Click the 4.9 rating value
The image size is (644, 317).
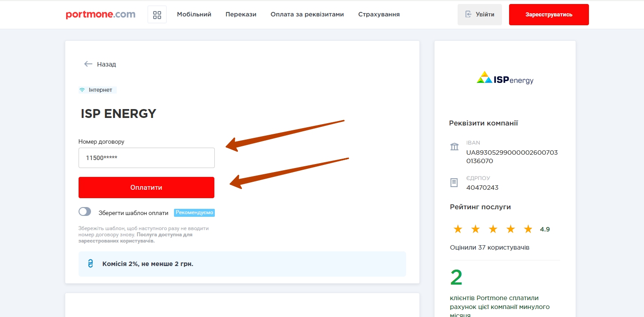(x=545, y=229)
